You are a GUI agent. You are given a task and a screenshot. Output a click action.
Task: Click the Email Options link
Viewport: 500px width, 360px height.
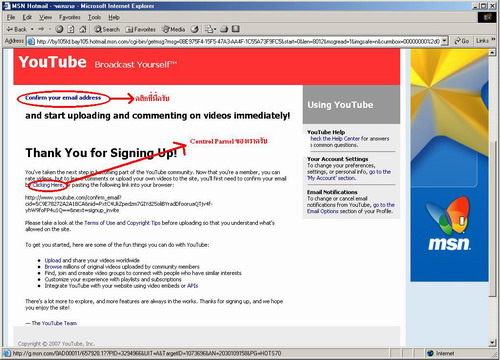point(322,211)
